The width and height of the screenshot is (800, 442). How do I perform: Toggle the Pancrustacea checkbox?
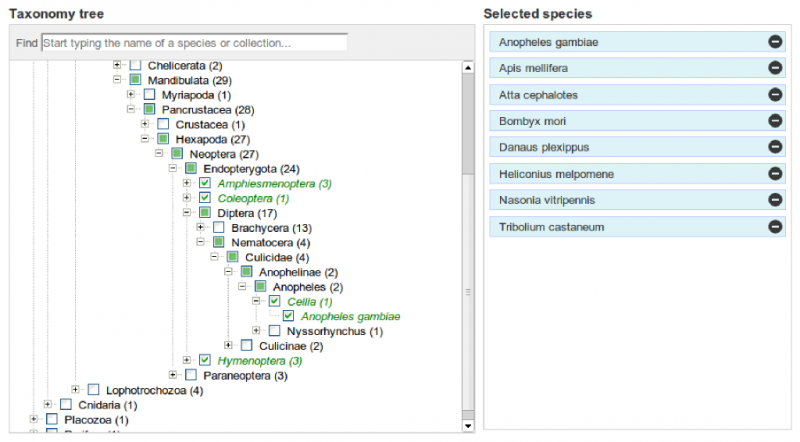(x=149, y=110)
